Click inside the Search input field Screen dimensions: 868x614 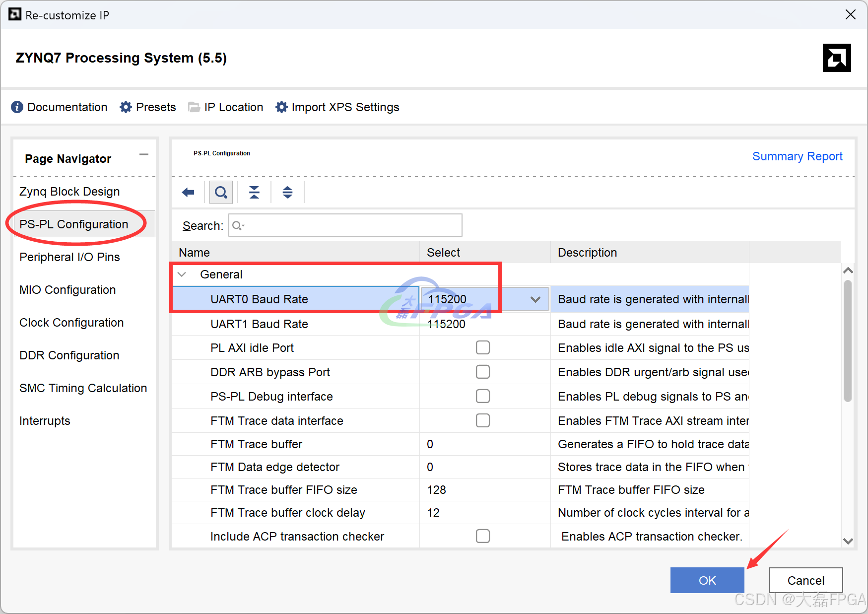click(345, 226)
